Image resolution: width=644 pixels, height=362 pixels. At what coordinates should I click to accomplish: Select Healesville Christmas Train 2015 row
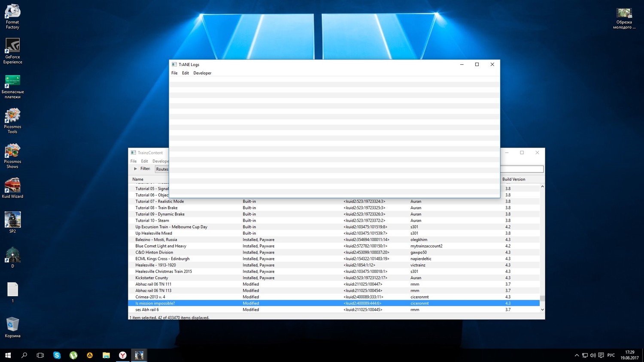pyautogui.click(x=334, y=271)
